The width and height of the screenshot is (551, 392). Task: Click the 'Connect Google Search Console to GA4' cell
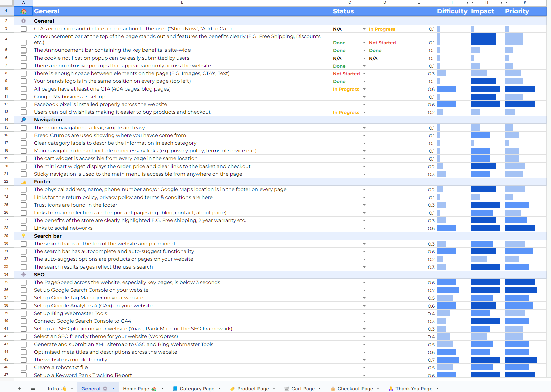(x=182, y=321)
